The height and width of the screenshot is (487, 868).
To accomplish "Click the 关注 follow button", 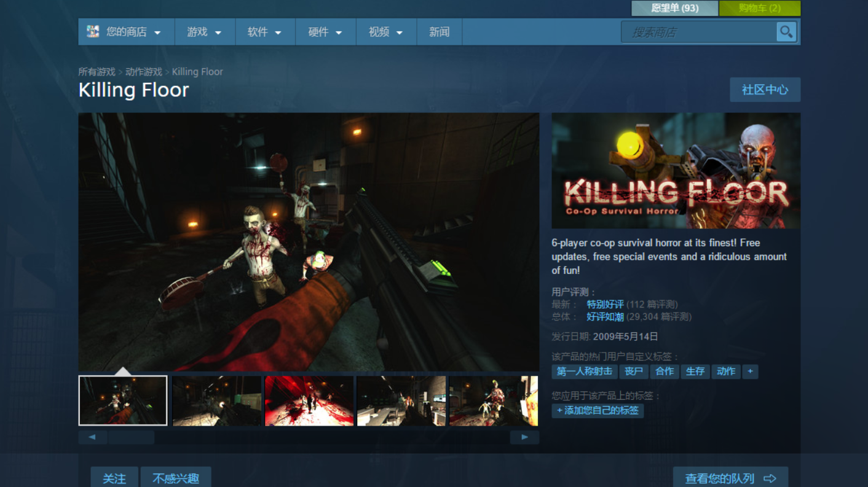I will tap(114, 478).
